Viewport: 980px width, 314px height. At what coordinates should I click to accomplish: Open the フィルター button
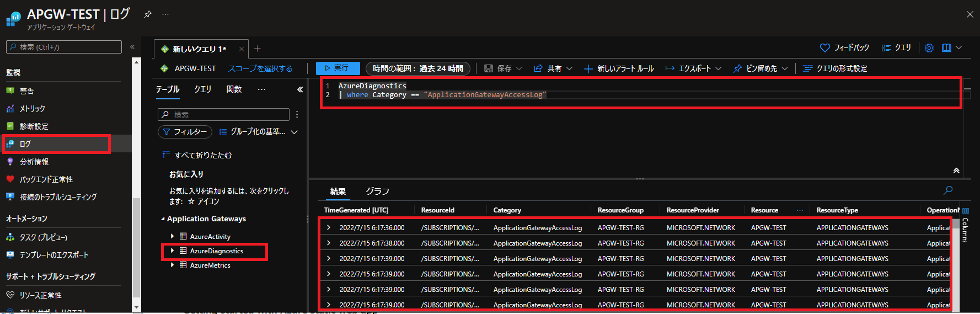185,132
